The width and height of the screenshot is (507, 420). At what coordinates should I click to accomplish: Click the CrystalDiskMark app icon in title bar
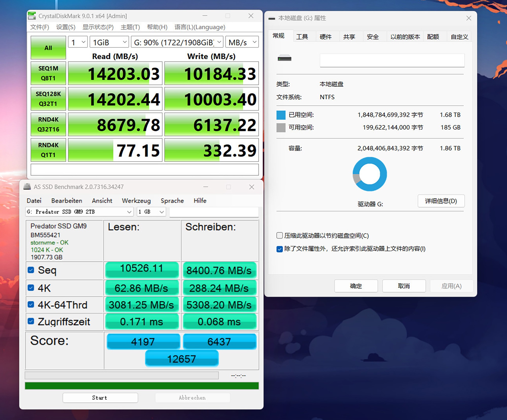(x=32, y=16)
